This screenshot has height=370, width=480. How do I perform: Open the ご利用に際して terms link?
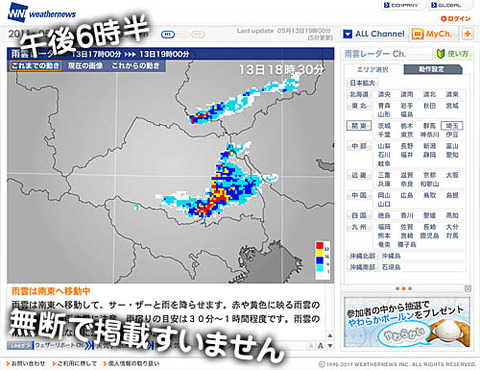click(76, 363)
